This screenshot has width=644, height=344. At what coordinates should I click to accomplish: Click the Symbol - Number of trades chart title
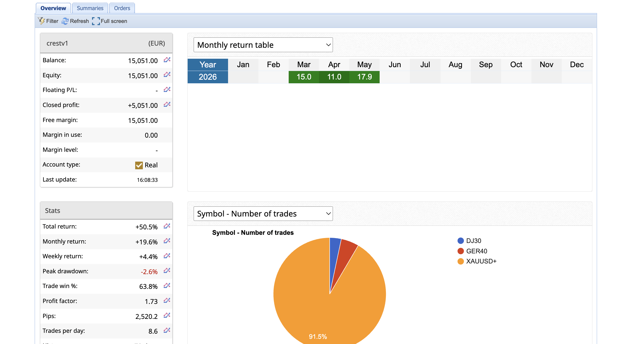point(253,233)
